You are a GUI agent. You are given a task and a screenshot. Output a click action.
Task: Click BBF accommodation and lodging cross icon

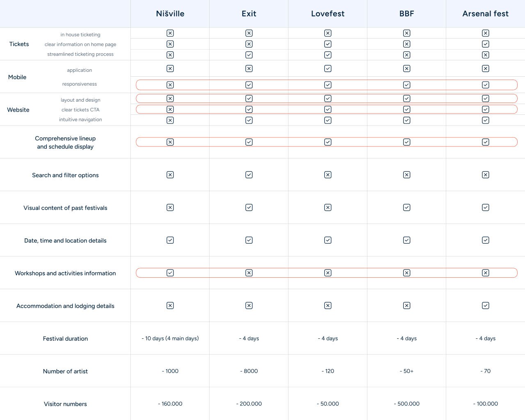[x=407, y=306]
